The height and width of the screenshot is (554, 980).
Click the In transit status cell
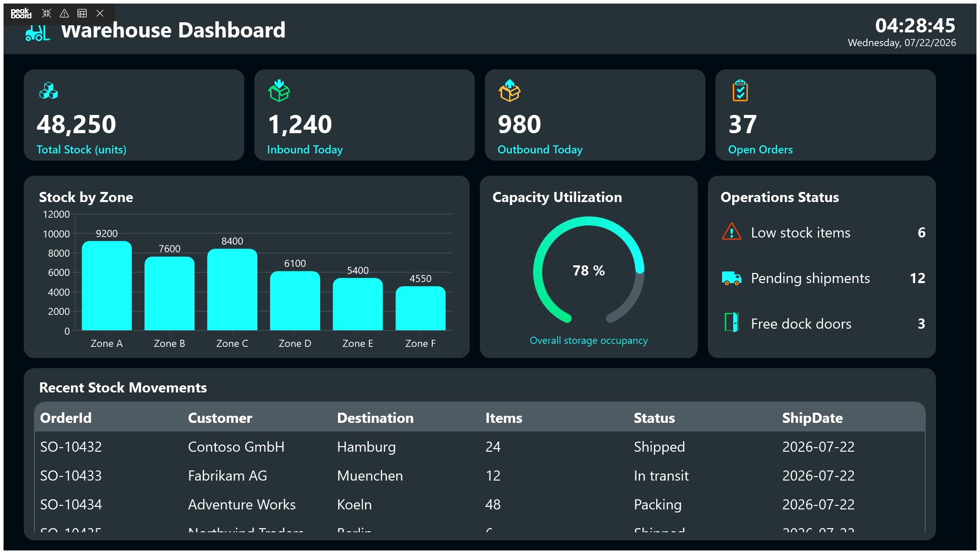661,476
